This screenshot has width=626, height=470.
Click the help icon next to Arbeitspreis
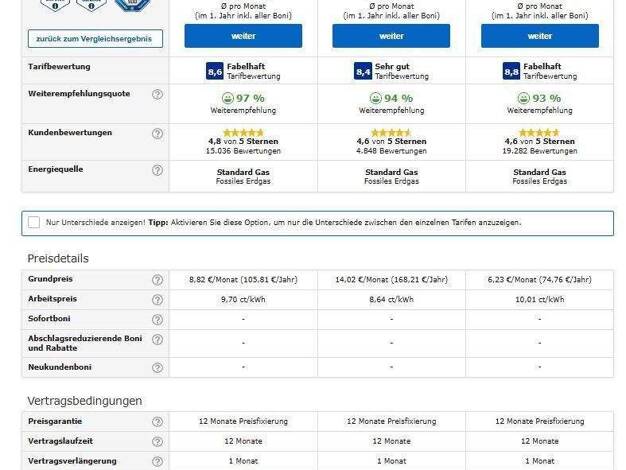click(x=157, y=300)
